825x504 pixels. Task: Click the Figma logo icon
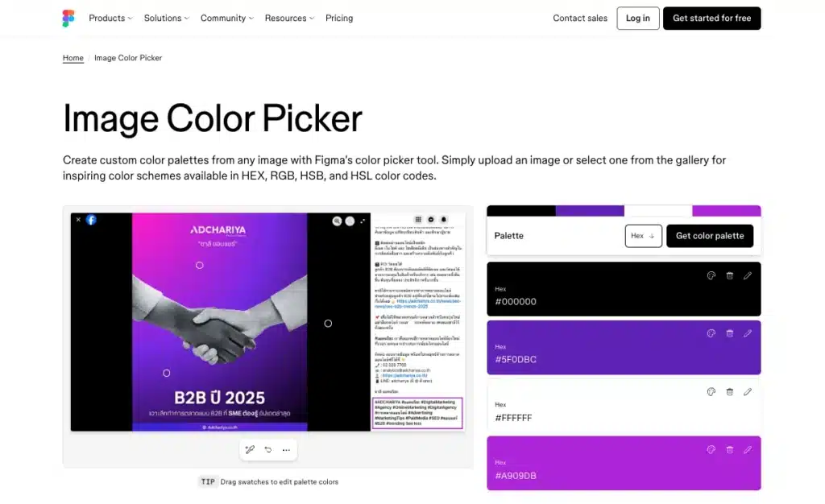68,19
